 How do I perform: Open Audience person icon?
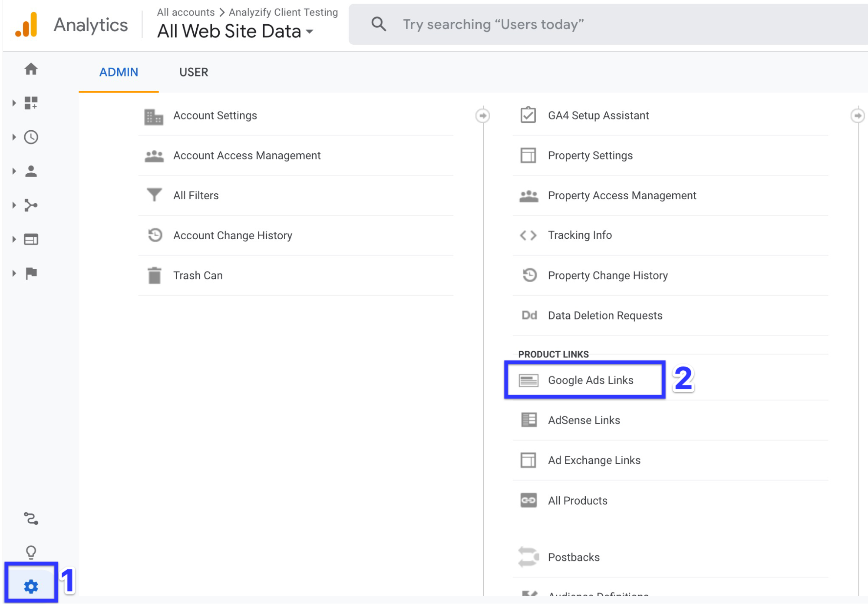[31, 171]
